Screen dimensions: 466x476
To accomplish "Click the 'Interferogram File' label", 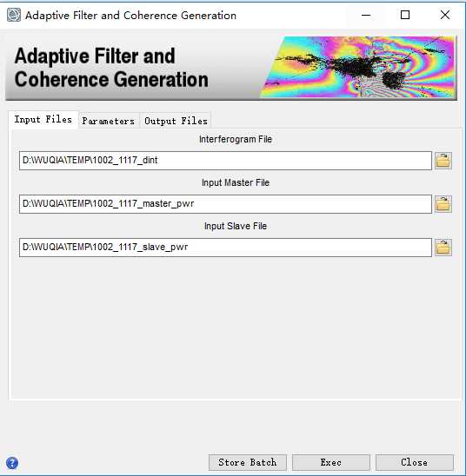I will pos(236,139).
